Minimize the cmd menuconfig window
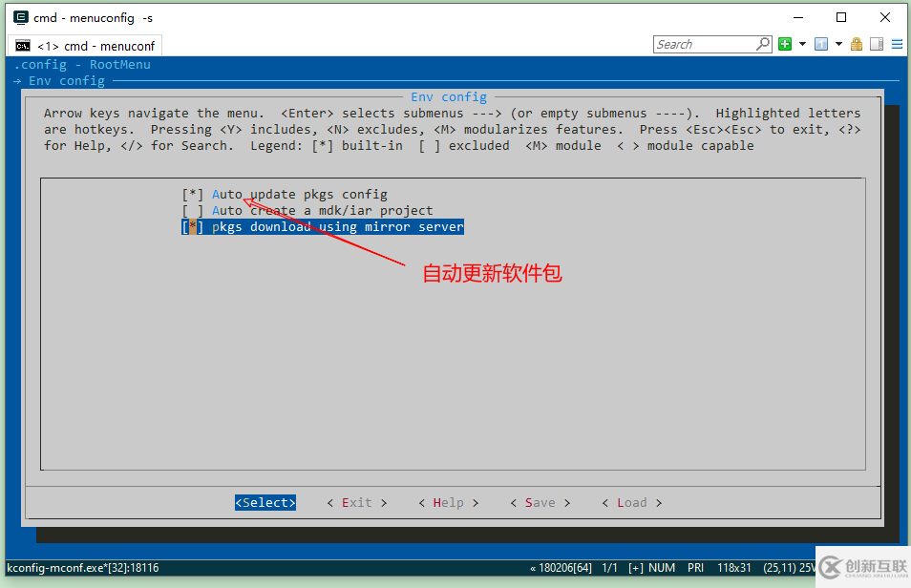 [798, 17]
